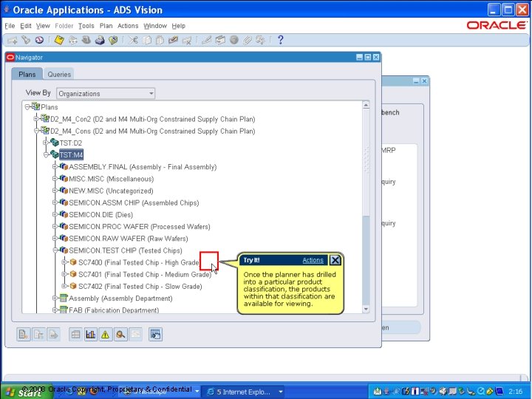Click the yellow Save toolbar icon
This screenshot has height=399, width=532.
pyautogui.click(x=59, y=41)
